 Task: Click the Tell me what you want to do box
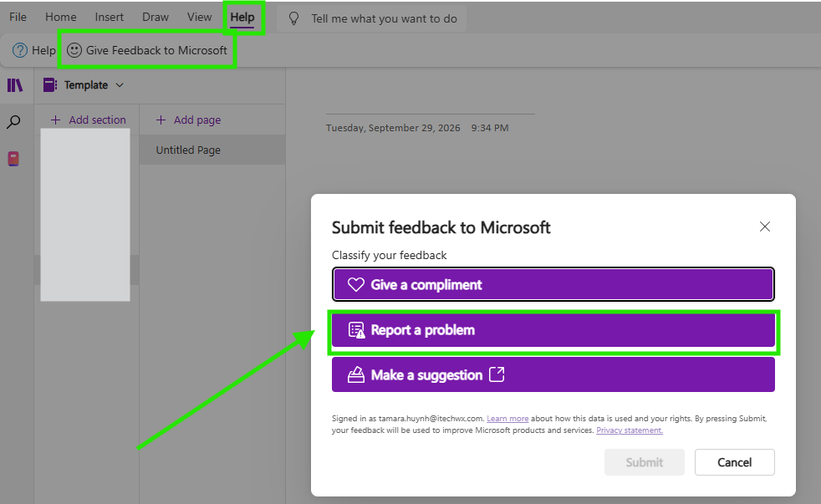pos(372,19)
